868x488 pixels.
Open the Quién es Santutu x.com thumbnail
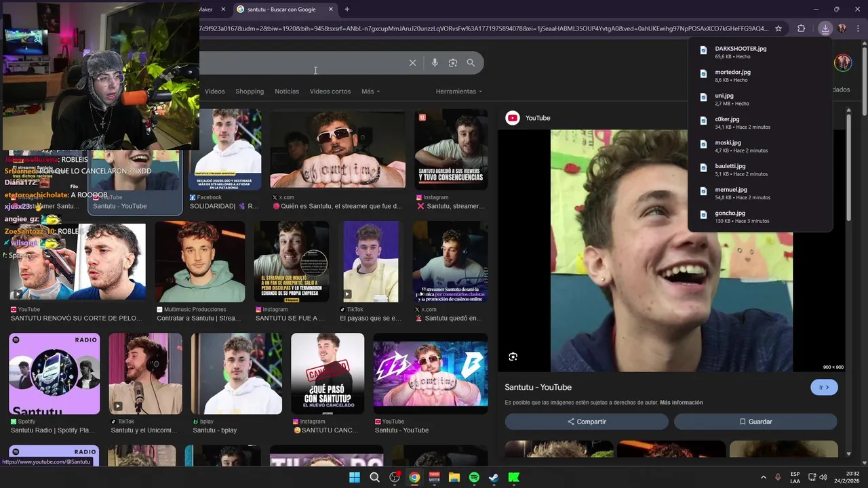click(338, 149)
